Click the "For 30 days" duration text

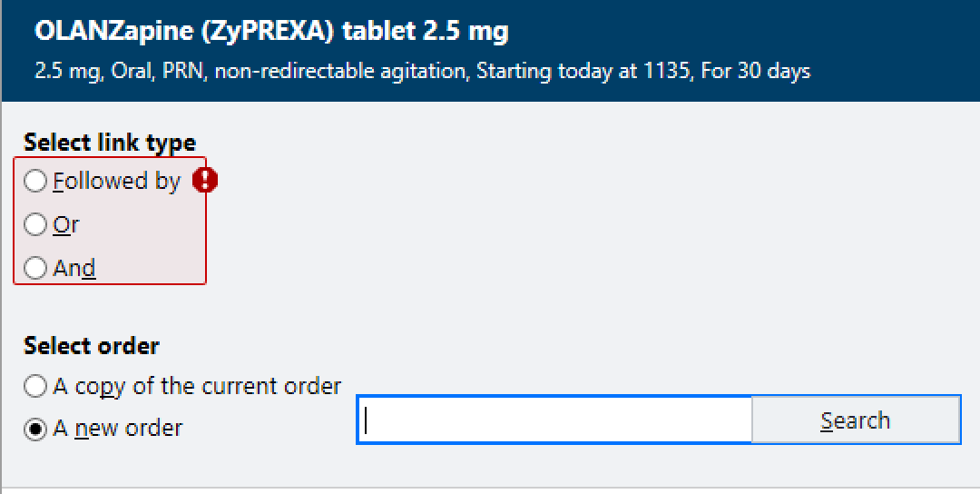(x=756, y=71)
